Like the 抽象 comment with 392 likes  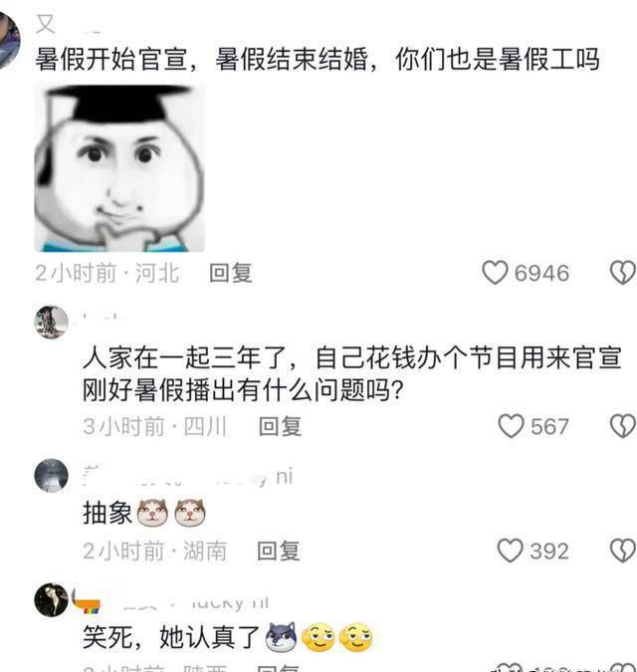point(510,551)
